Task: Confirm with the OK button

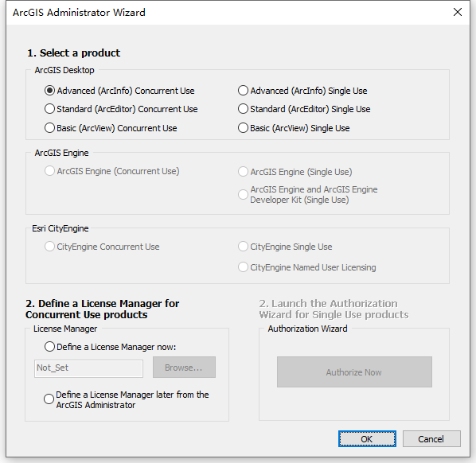Action: (367, 438)
